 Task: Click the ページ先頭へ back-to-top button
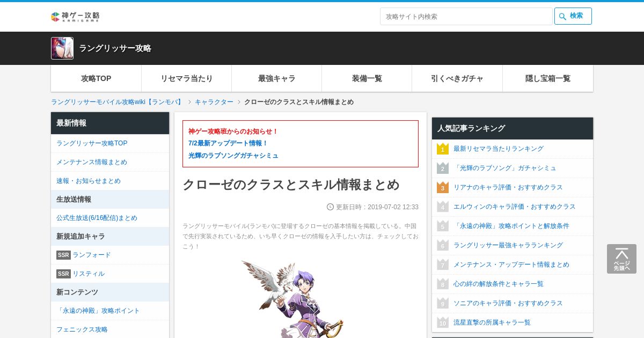pos(621,259)
